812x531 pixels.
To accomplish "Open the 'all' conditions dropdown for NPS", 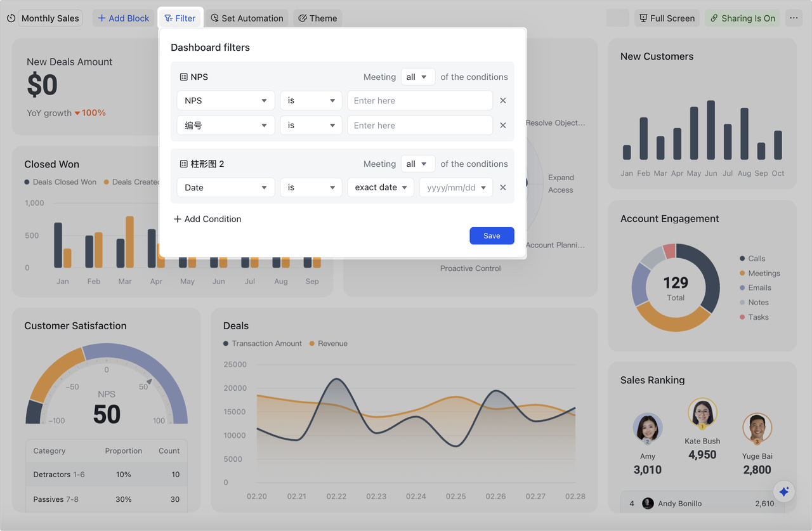I will pyautogui.click(x=417, y=76).
